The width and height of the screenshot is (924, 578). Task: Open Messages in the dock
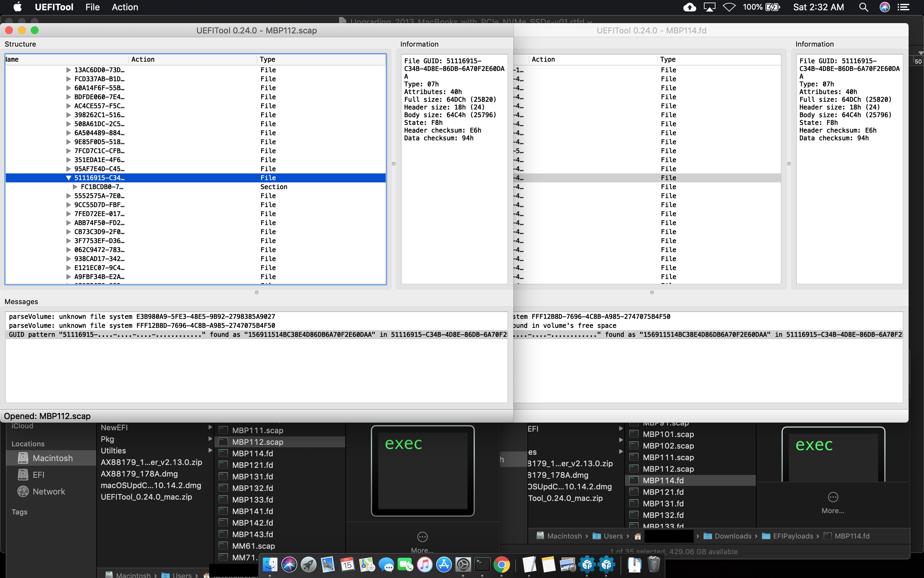click(386, 564)
